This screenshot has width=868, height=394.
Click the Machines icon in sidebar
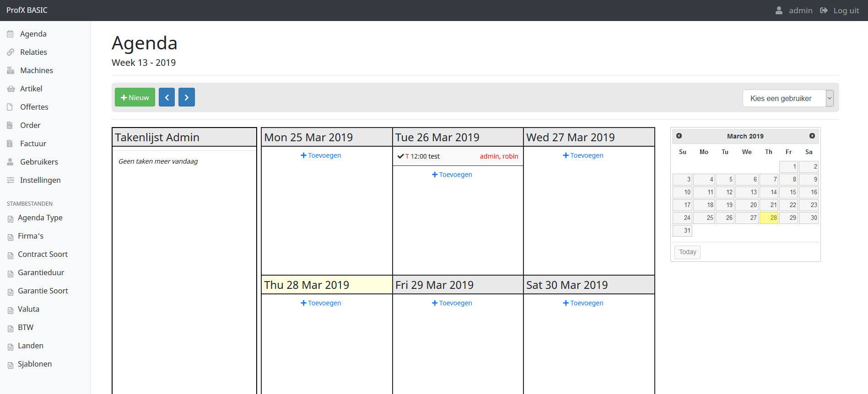11,70
